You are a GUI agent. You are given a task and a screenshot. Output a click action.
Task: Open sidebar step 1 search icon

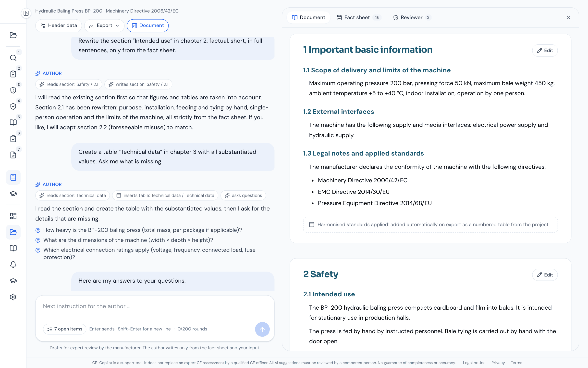13,58
